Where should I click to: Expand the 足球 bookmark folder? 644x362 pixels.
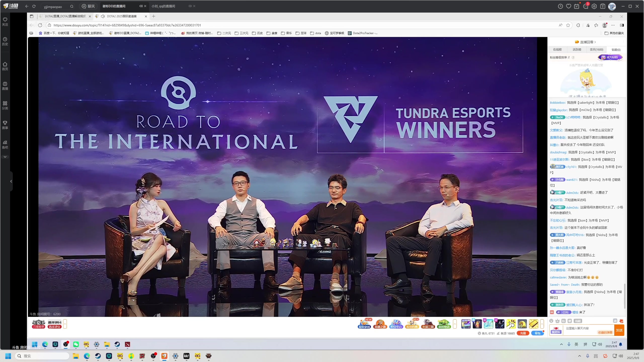click(301, 33)
